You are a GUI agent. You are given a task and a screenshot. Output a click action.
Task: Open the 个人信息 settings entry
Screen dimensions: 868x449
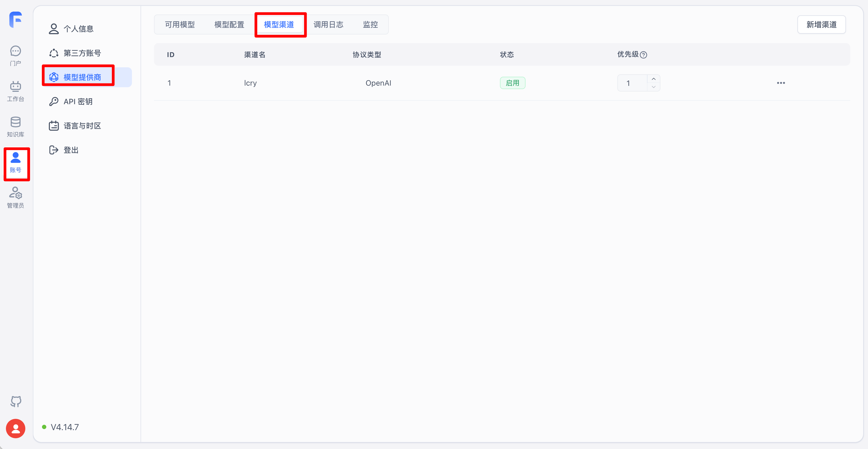click(79, 29)
